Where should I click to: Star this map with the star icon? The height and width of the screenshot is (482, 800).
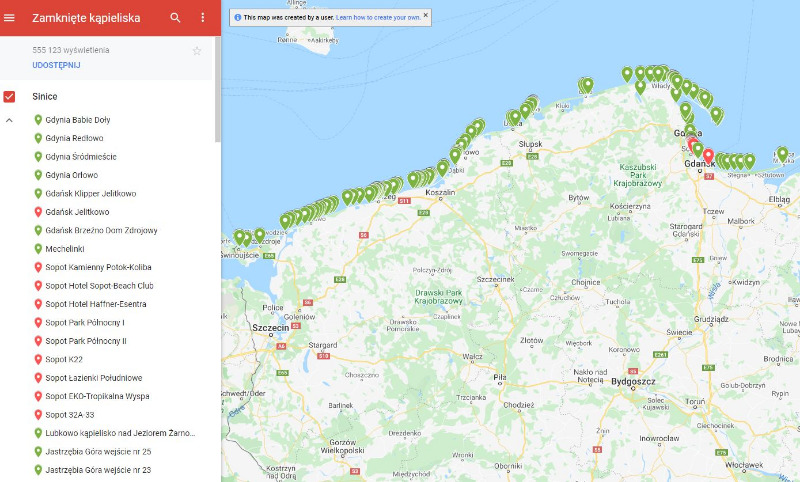197,51
